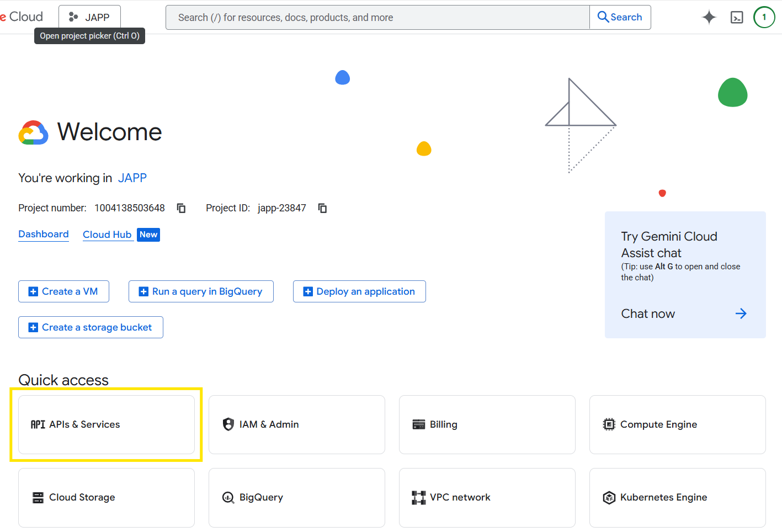Screen dimensions: 782x532
Task: Click Try Gemini Cloud Assist chat heading
Action: pos(669,244)
